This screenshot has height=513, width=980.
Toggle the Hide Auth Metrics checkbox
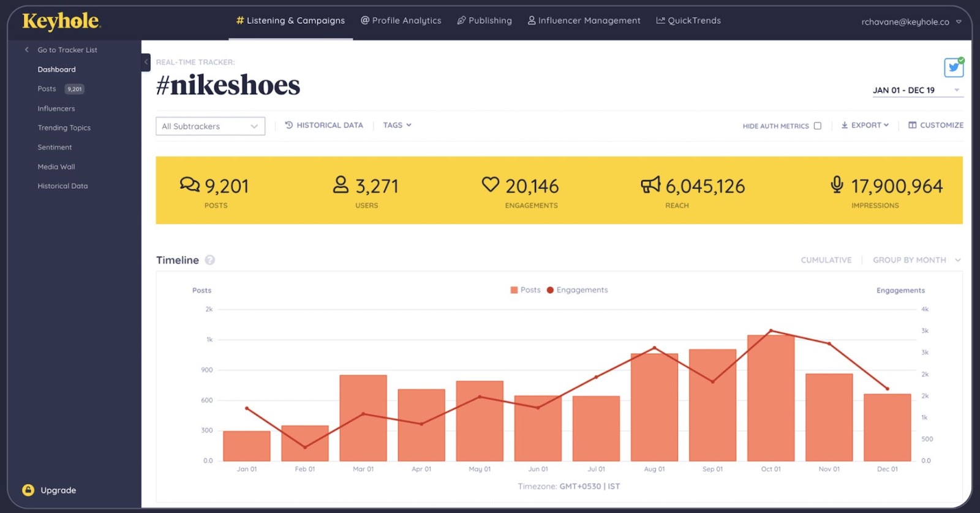click(817, 125)
